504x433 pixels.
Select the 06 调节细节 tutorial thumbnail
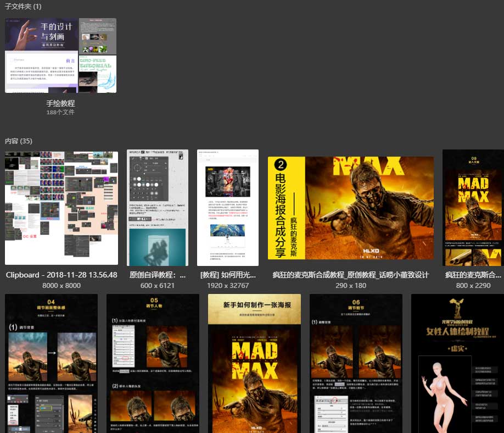(356, 364)
